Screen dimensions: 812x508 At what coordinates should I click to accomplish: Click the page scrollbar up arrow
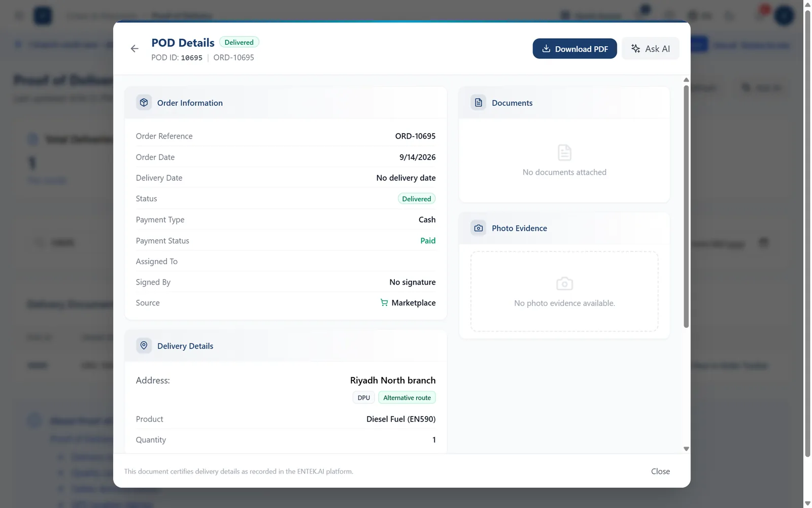[x=807, y=4]
